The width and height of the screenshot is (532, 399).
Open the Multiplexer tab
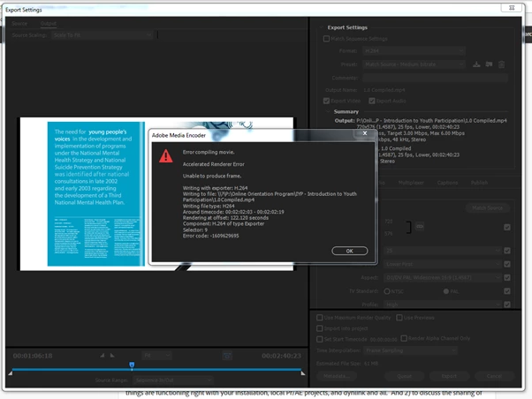(x=411, y=183)
